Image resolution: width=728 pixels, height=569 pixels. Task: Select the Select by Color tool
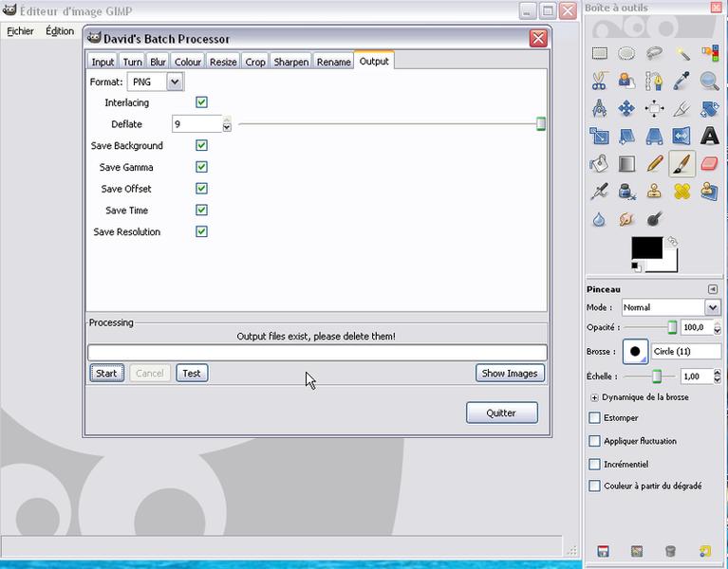click(x=709, y=53)
